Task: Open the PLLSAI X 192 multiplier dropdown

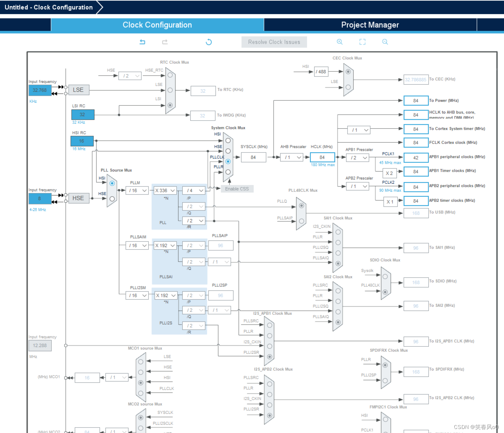Action: (x=165, y=246)
